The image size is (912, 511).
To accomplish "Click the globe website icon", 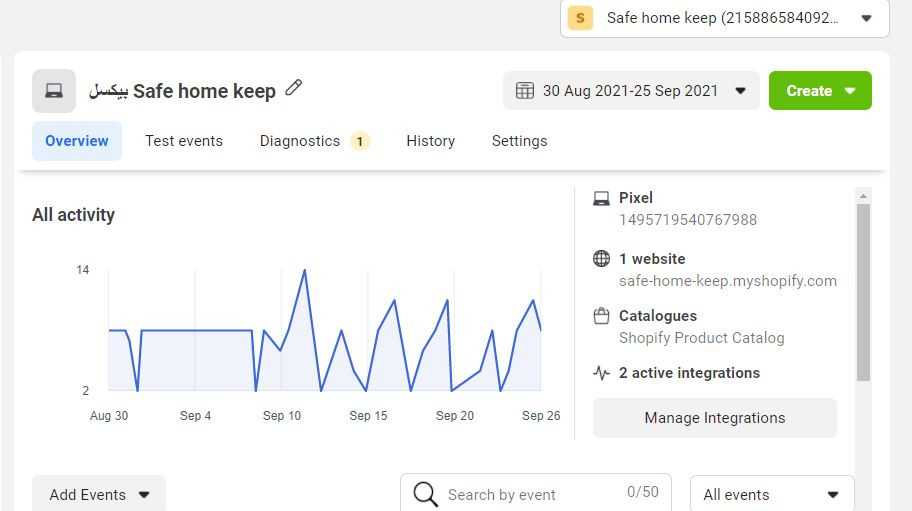I will click(x=601, y=259).
